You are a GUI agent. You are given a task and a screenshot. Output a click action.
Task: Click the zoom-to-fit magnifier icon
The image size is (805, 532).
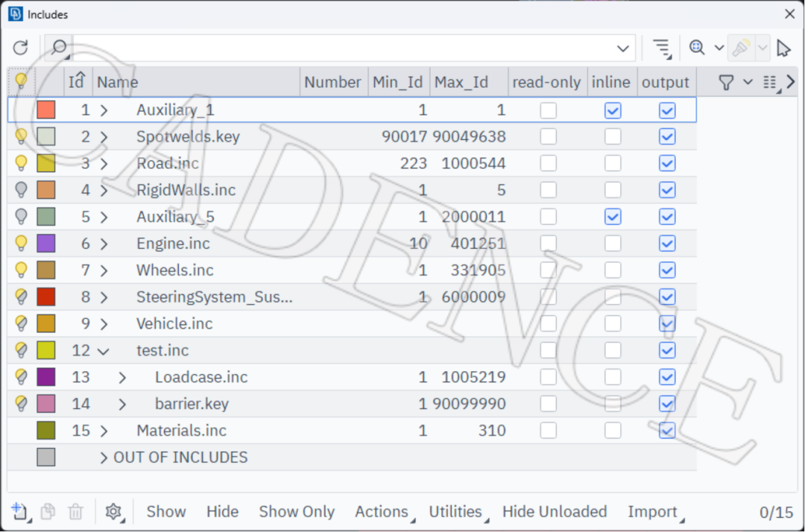tap(697, 48)
